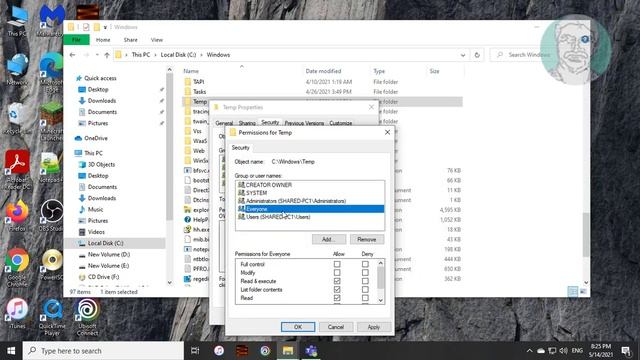Open recent locations dropdown in Explorer
640x360 pixels.
(97, 55)
